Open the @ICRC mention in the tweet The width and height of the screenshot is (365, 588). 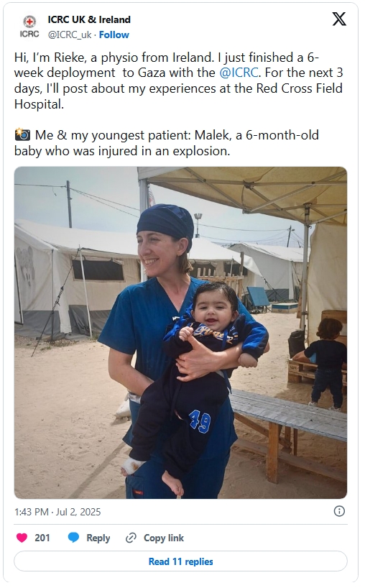[239, 73]
